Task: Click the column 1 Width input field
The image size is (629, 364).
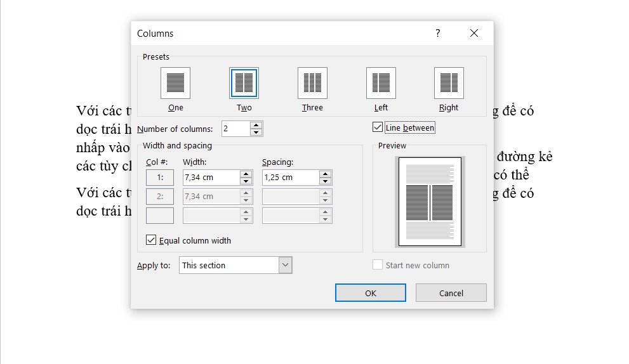Action: click(x=211, y=178)
